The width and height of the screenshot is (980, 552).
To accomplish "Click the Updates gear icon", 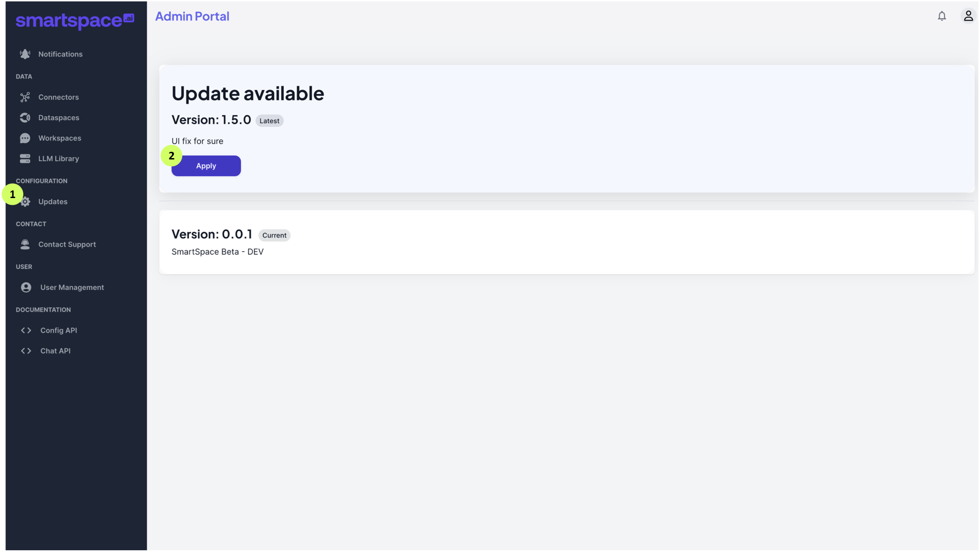I will (26, 202).
